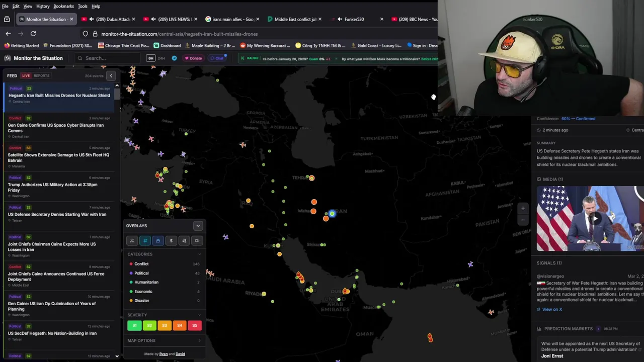
Task: Toggle the Political category filter
Action: [164, 273]
